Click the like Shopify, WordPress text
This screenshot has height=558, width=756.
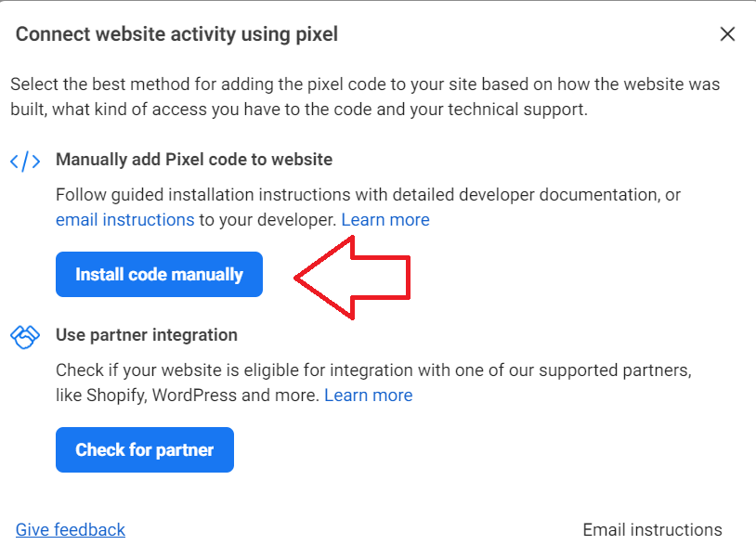click(188, 396)
